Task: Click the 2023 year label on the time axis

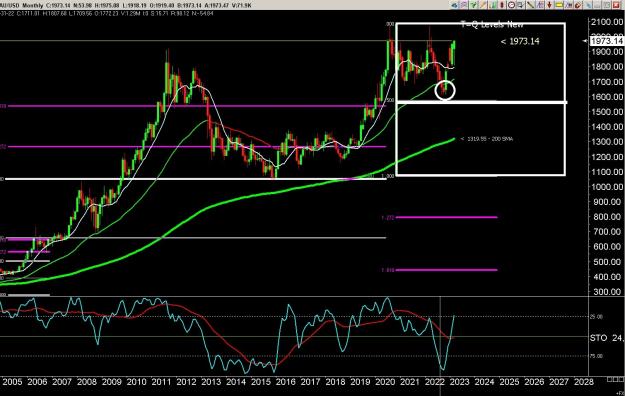Action: click(460, 382)
